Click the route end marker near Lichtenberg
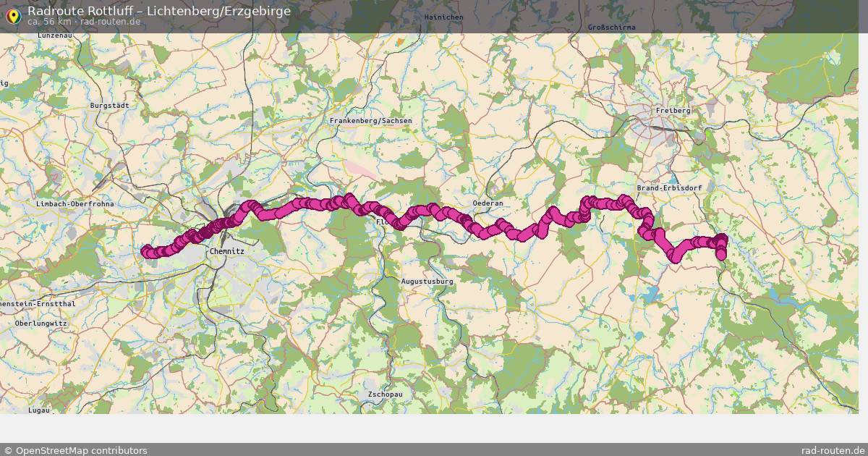 720,255
